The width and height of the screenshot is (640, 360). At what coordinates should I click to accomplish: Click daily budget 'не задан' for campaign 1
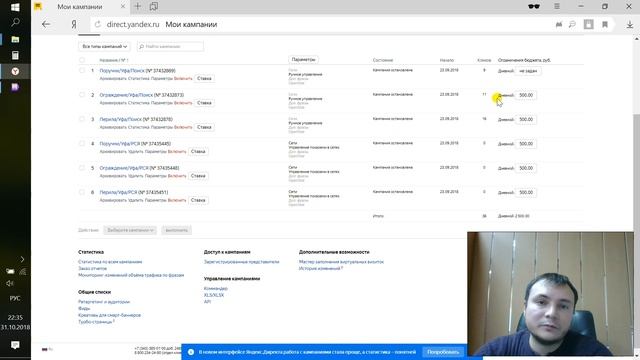point(528,71)
